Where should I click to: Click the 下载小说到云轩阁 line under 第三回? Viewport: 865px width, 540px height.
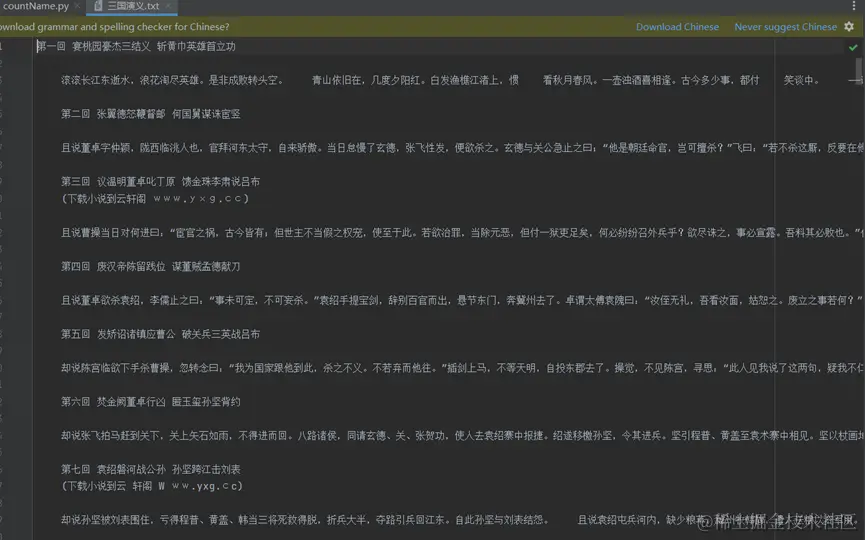154,199
